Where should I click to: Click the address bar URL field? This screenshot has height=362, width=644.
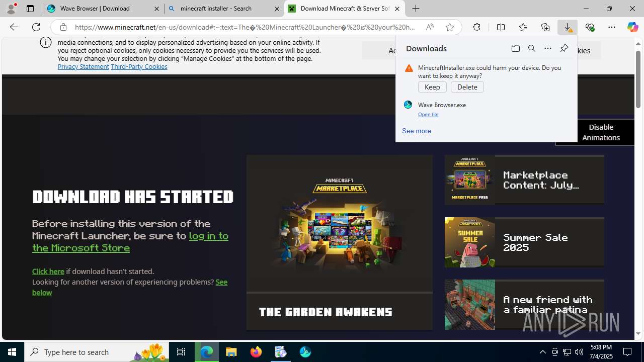coord(246,27)
